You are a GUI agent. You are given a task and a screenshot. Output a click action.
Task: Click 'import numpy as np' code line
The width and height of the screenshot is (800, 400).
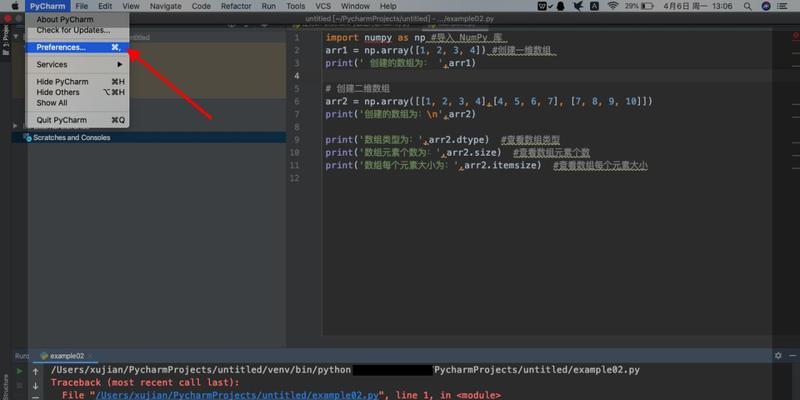376,38
